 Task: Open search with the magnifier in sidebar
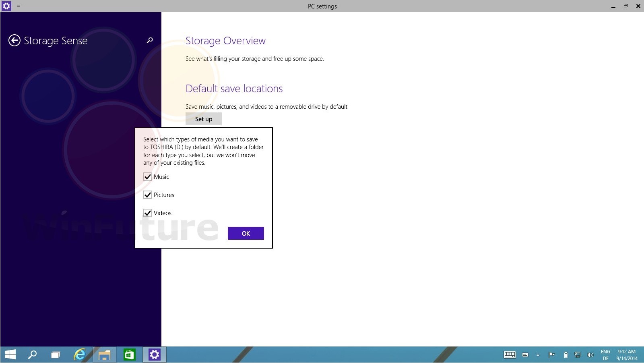point(150,40)
